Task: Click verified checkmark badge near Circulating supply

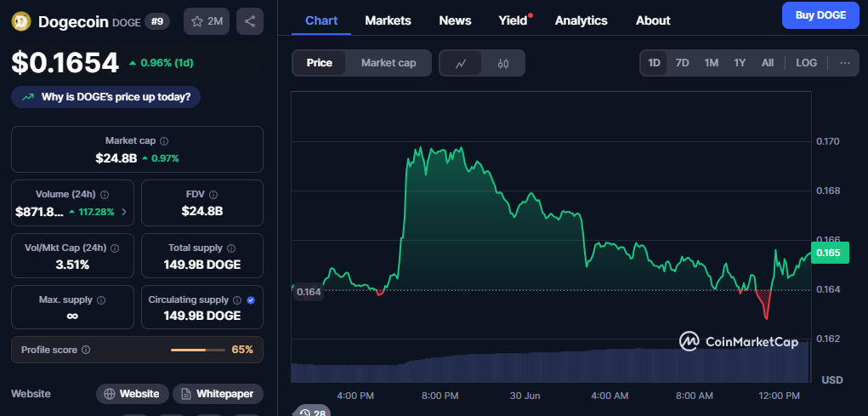Action: pos(251,300)
